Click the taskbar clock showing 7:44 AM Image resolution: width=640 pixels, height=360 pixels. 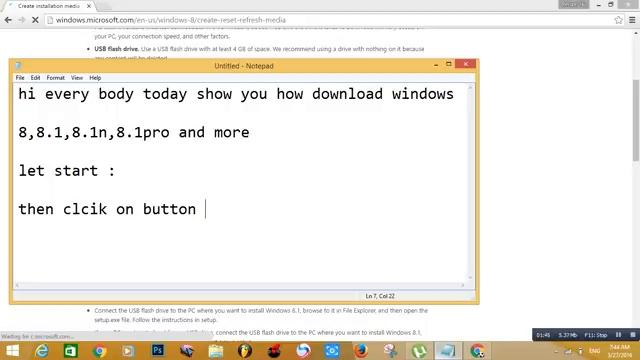tap(620, 351)
